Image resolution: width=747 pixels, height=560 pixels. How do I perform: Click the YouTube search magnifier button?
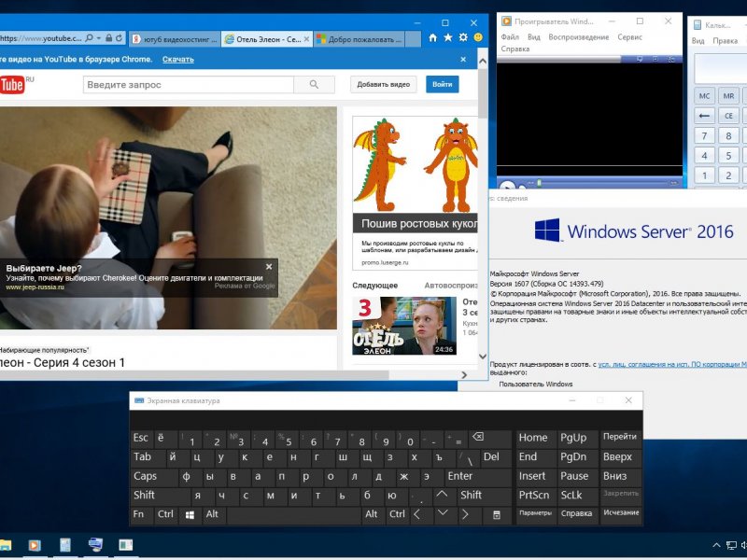coord(314,84)
